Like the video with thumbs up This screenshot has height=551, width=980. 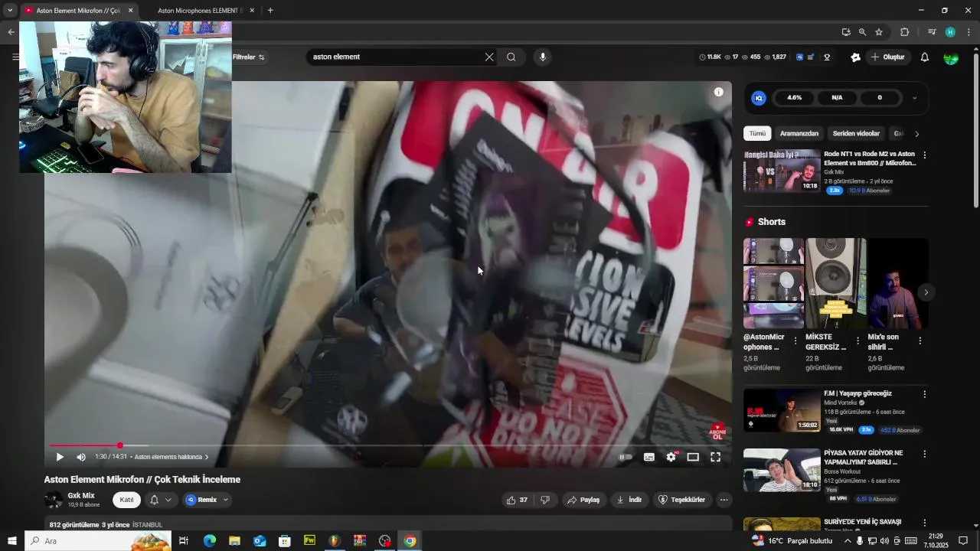517,500
